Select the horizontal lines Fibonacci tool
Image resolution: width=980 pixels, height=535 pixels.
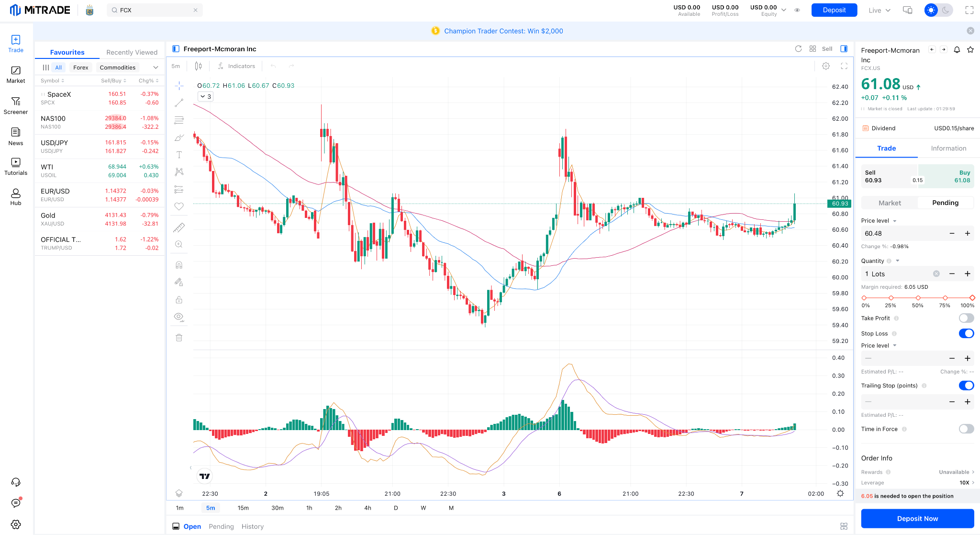pyautogui.click(x=179, y=120)
